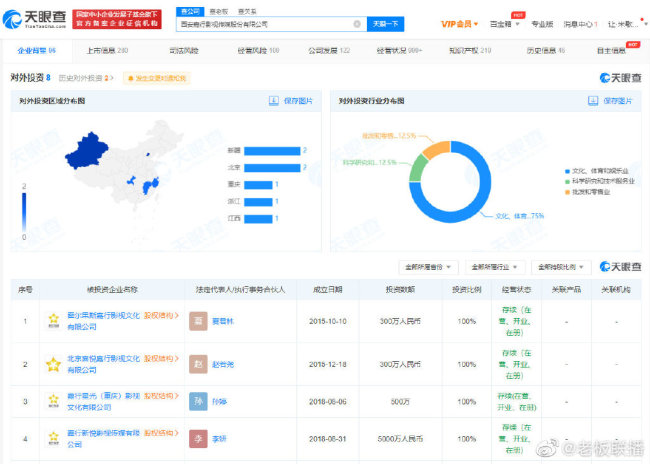Switch to the 经营风险 tab
This screenshot has height=464, width=650.
[258, 51]
